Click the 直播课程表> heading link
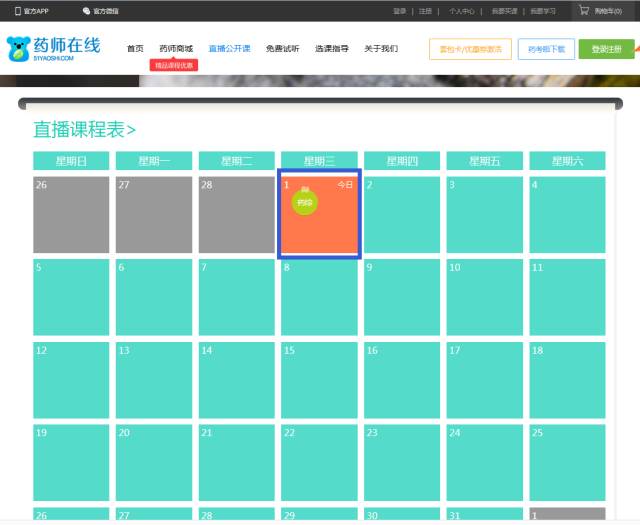Screen dimensions: 640x525 (x=84, y=130)
